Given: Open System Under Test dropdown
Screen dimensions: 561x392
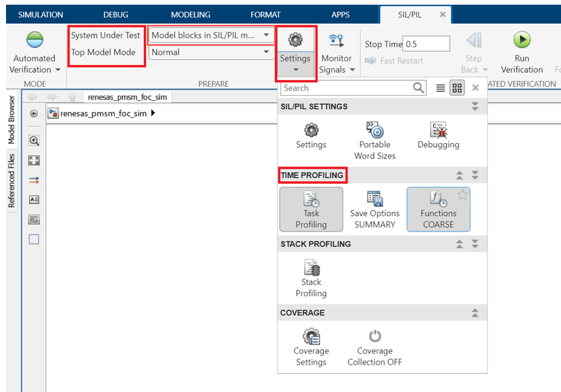Looking at the screenshot, I should [211, 35].
